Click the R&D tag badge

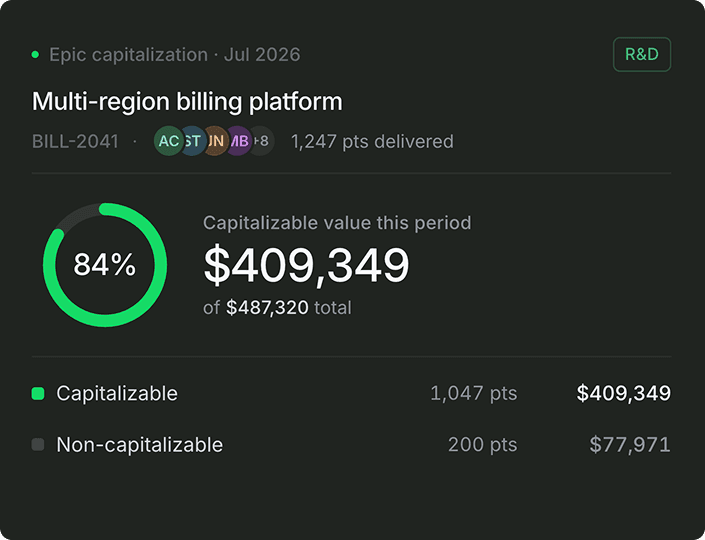642,54
